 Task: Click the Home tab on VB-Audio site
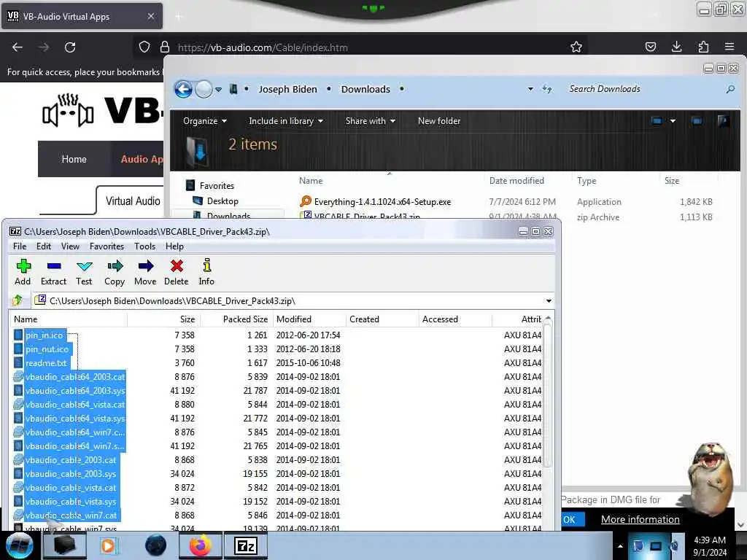click(x=74, y=159)
